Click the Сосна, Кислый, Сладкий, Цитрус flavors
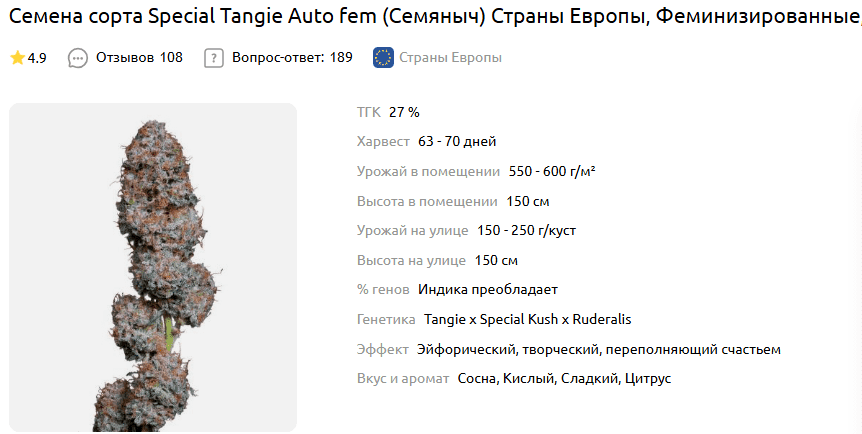This screenshot has height=434, width=862. [564, 379]
